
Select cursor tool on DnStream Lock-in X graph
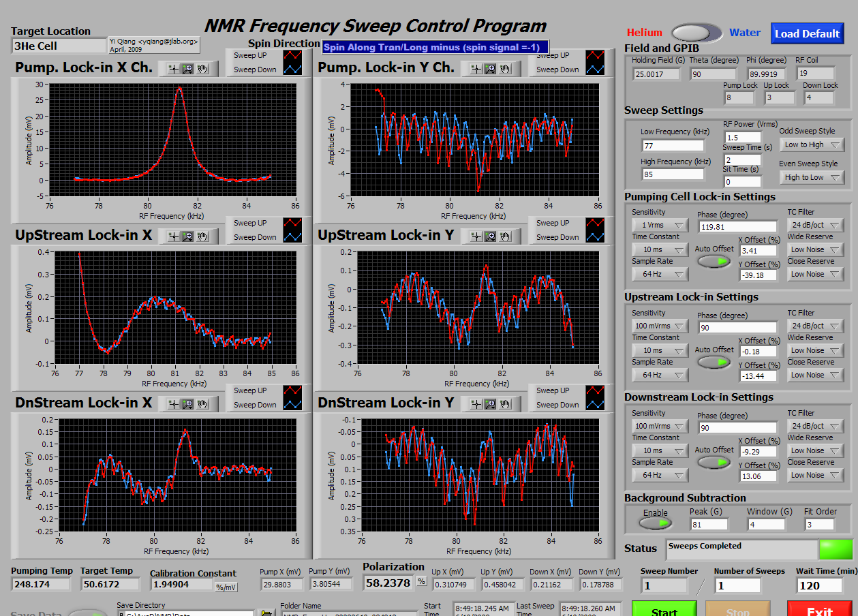coord(174,404)
